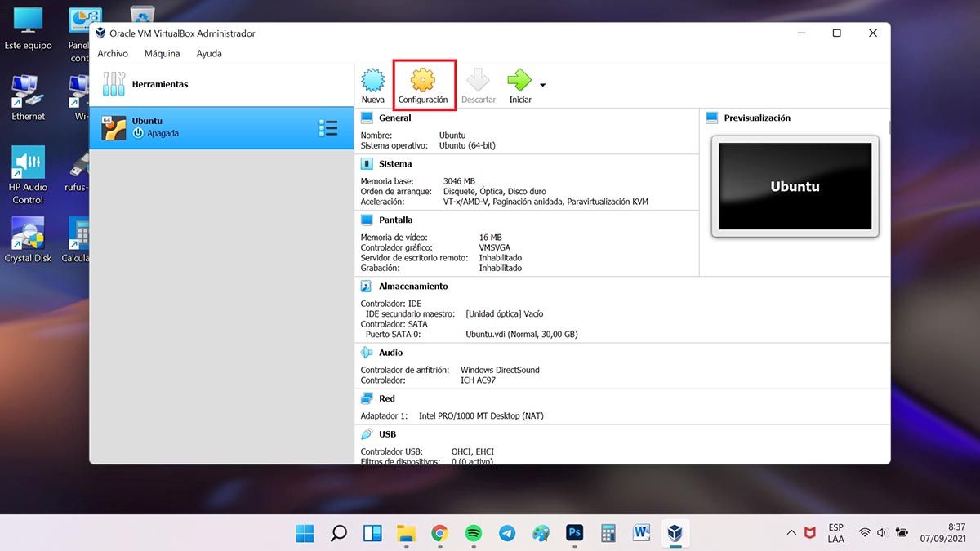Open the USB section header

click(387, 434)
